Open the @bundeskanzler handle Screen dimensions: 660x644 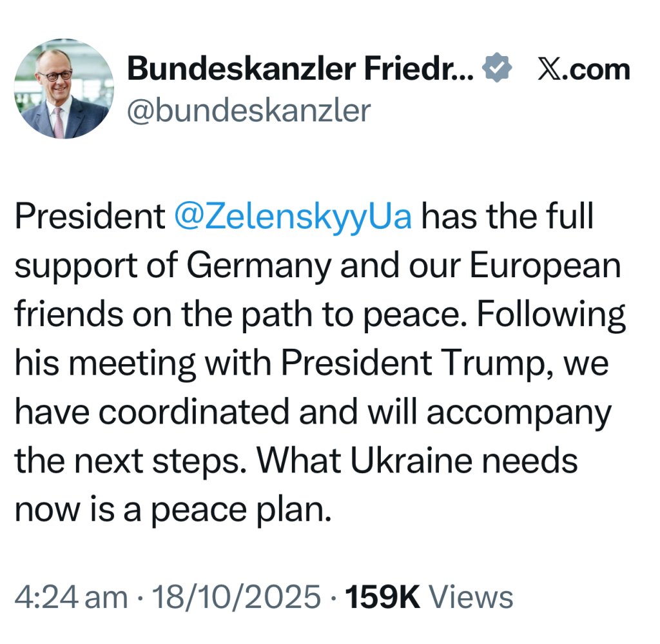(x=249, y=110)
